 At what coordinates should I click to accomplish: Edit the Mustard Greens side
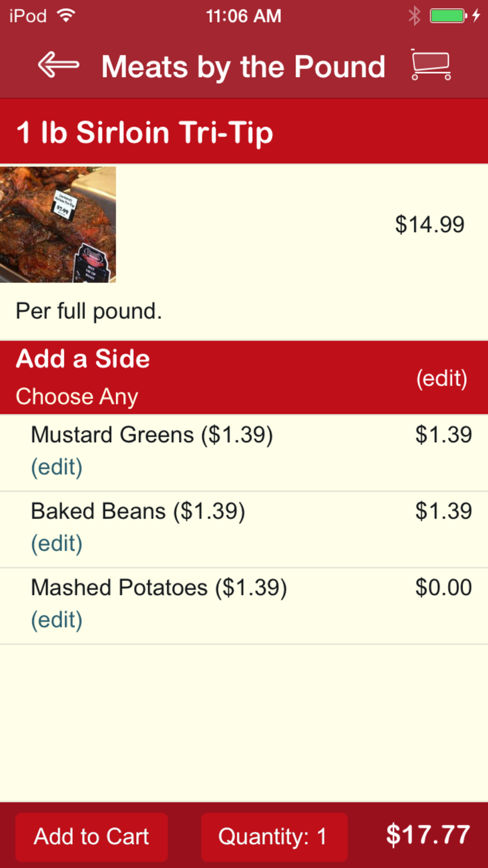click(57, 467)
